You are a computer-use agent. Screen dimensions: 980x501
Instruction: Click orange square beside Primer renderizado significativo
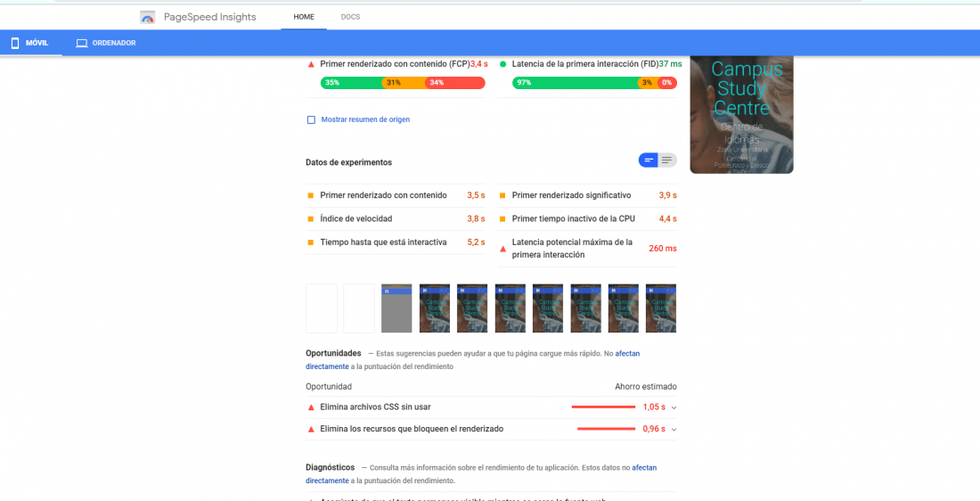click(502, 195)
